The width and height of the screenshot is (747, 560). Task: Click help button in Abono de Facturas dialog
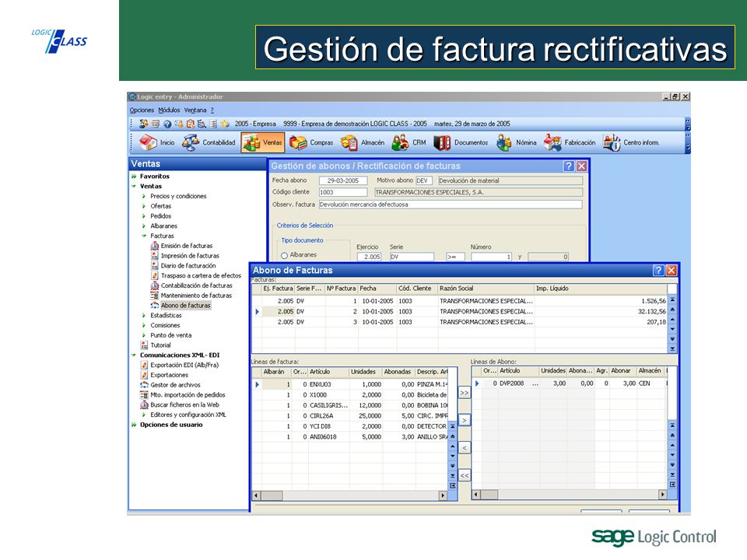[x=658, y=271]
